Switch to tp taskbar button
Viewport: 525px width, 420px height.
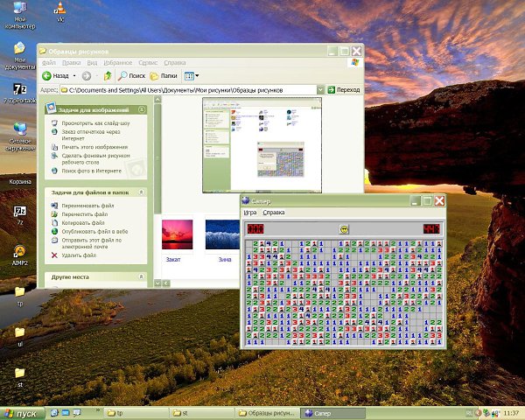136,413
